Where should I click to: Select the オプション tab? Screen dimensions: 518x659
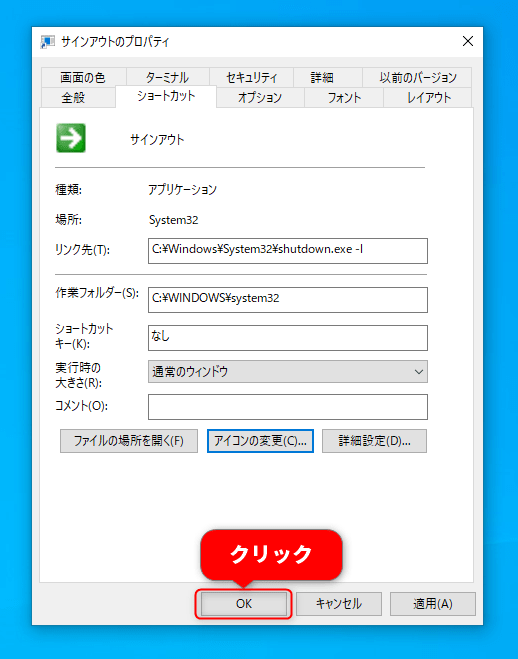tap(260, 98)
